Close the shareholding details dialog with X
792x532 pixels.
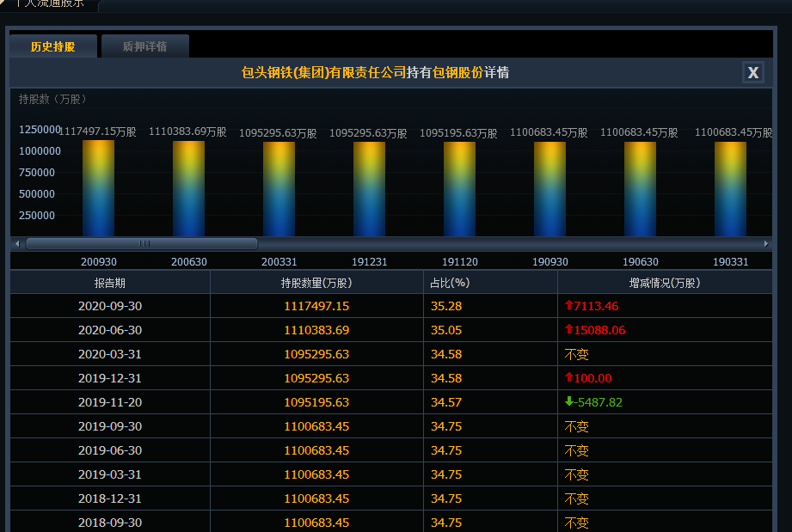[x=752, y=73]
